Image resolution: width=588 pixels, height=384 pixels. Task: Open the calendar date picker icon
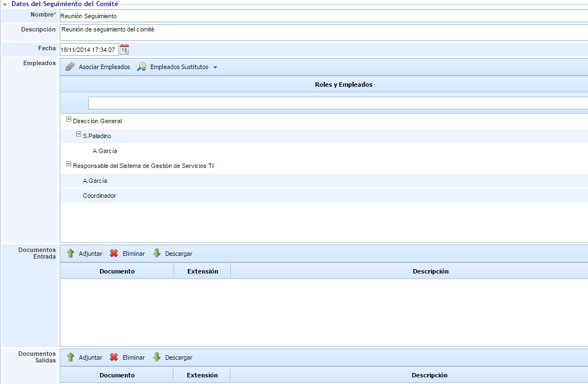(x=124, y=50)
